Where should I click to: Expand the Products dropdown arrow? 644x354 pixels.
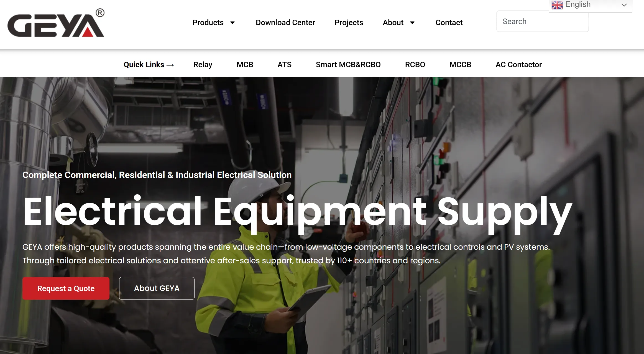[232, 23]
